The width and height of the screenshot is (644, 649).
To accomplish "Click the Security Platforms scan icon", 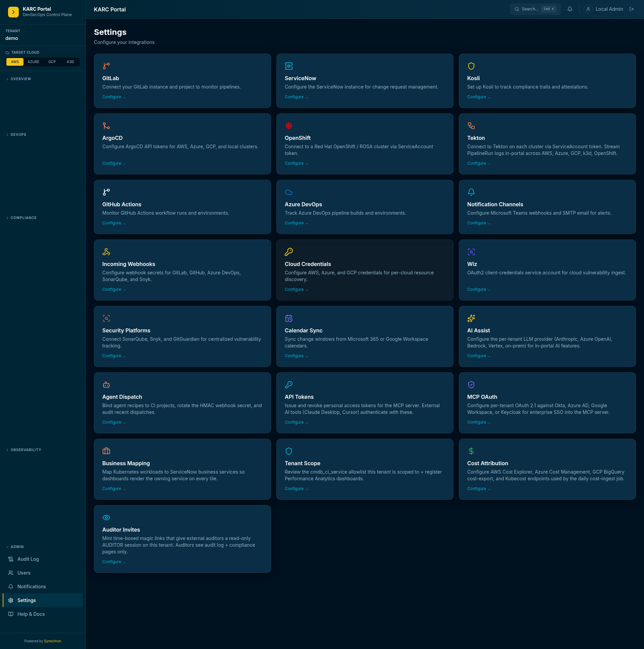I will coord(106,318).
